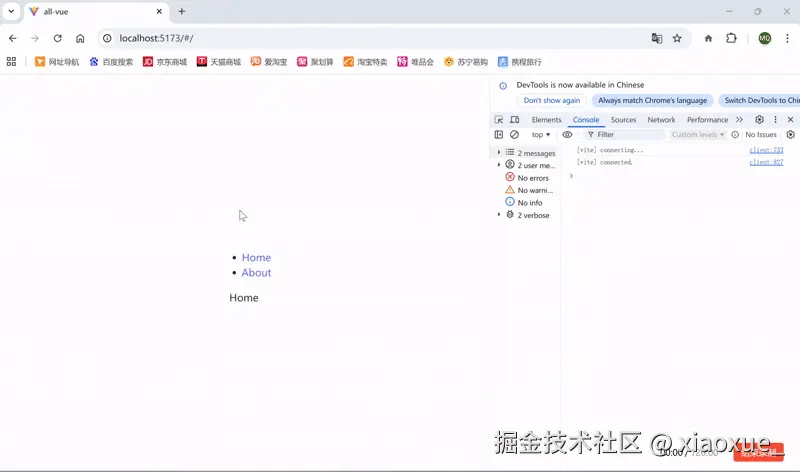Screen dimensions: 800x472
Task: Open the 网址导航 bookmark
Action: [x=57, y=62]
